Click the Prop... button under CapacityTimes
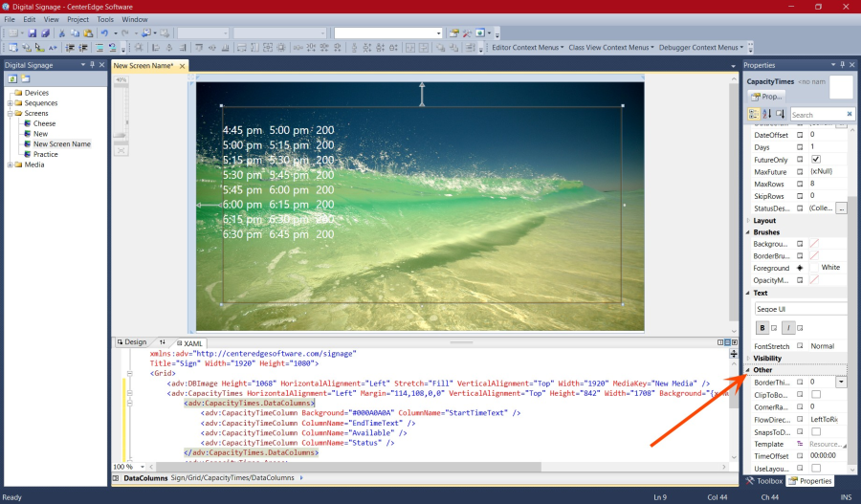 (766, 96)
